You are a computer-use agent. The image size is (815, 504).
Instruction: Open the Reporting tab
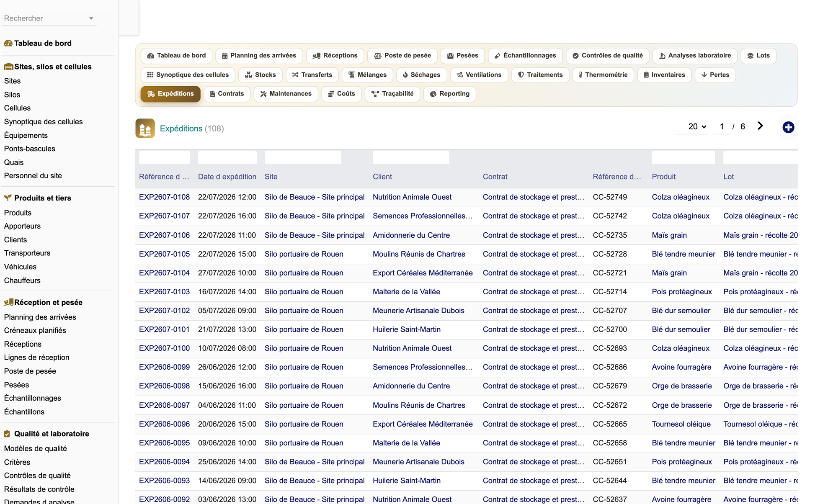[x=449, y=94]
